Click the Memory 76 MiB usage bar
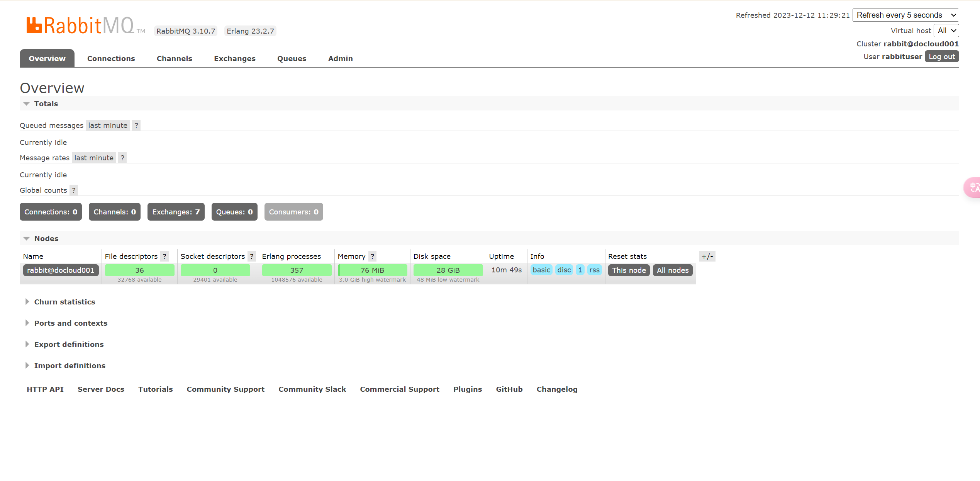980x481 pixels. 372,270
